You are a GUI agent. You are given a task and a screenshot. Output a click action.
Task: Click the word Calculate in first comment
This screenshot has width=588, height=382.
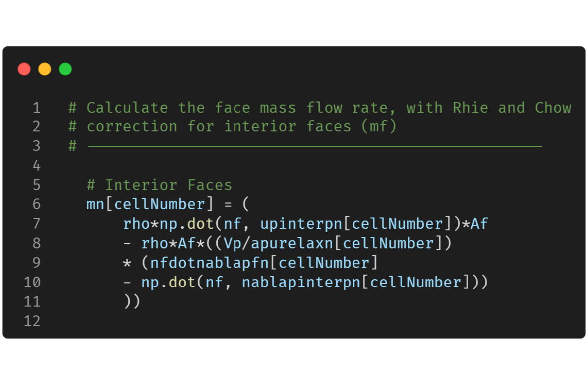pyautogui.click(x=127, y=108)
